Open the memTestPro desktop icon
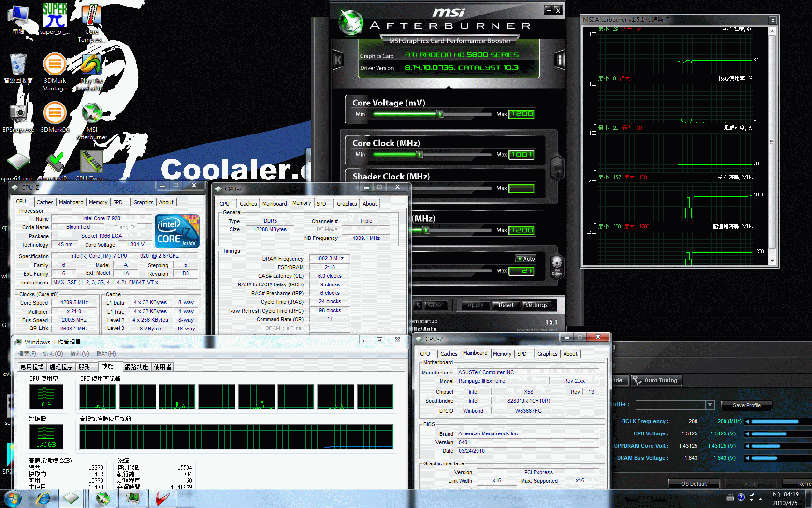This screenshot has height=508, width=812. coord(54,166)
